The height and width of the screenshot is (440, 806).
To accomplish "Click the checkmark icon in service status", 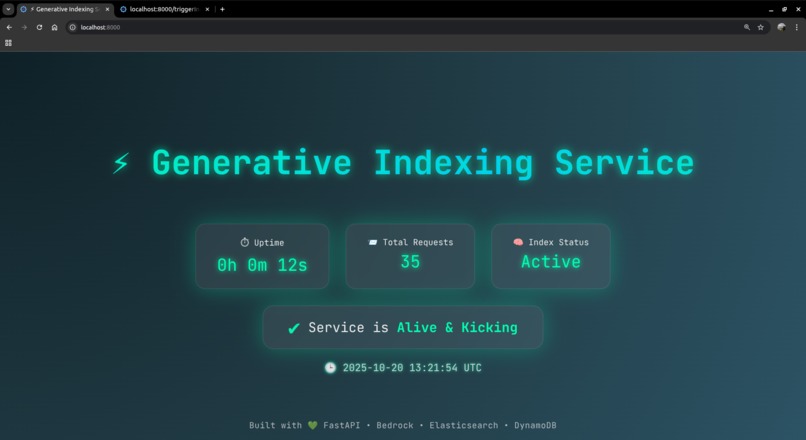I will pyautogui.click(x=294, y=328).
